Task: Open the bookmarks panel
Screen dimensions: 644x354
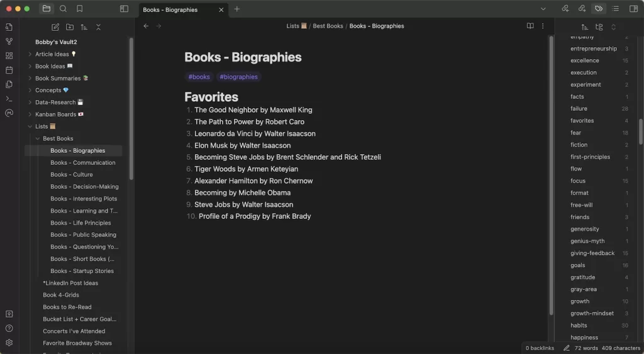Action: coord(80,9)
